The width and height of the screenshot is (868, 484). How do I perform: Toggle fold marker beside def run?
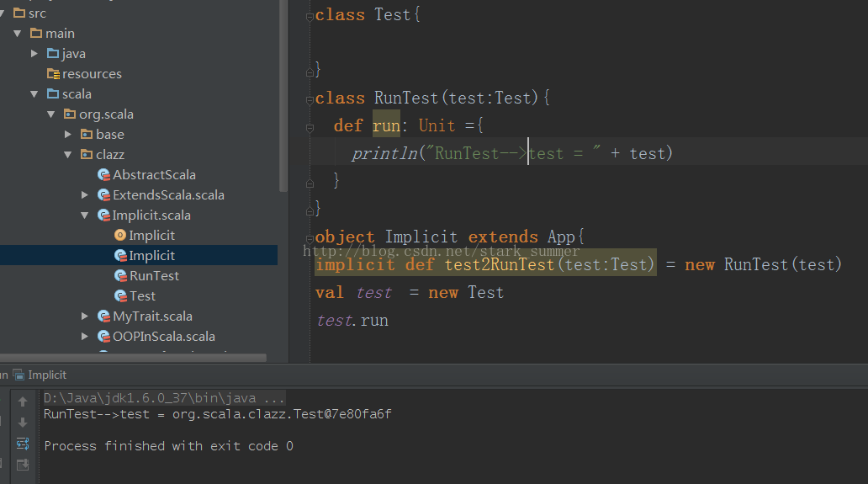311,126
